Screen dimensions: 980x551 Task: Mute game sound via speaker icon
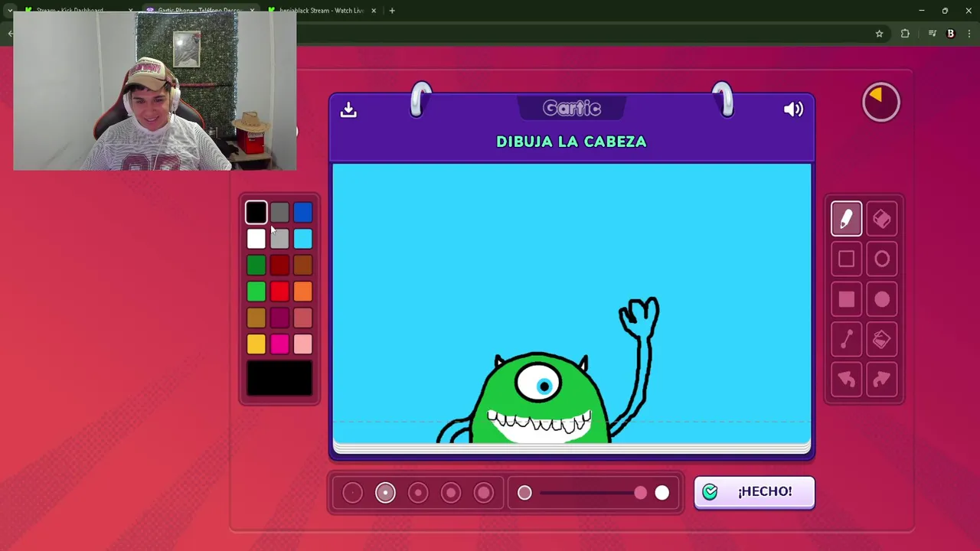coord(793,109)
